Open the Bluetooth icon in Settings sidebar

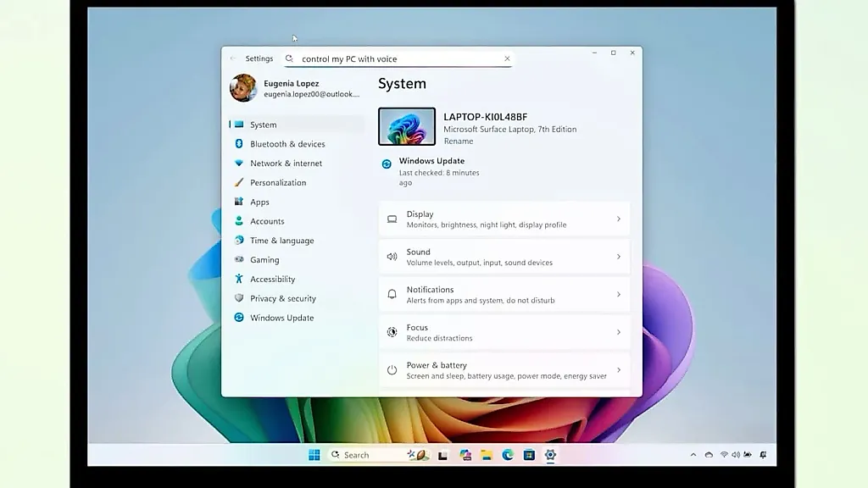[238, 144]
